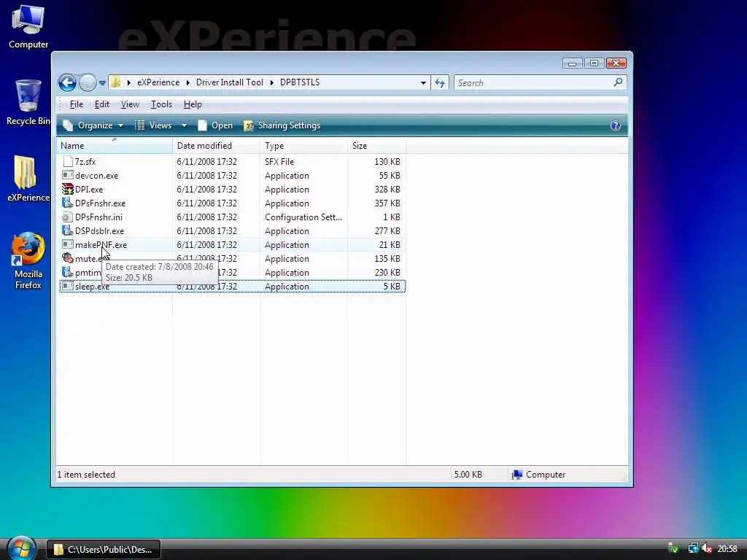Click the green-check security tray icon
This screenshot has width=747, height=560.
[673, 549]
